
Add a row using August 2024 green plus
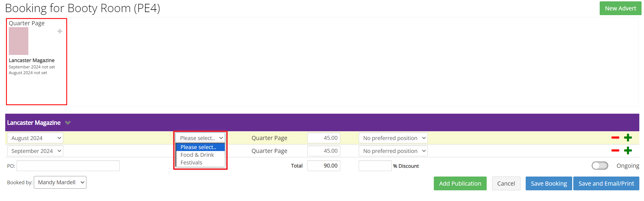click(628, 138)
